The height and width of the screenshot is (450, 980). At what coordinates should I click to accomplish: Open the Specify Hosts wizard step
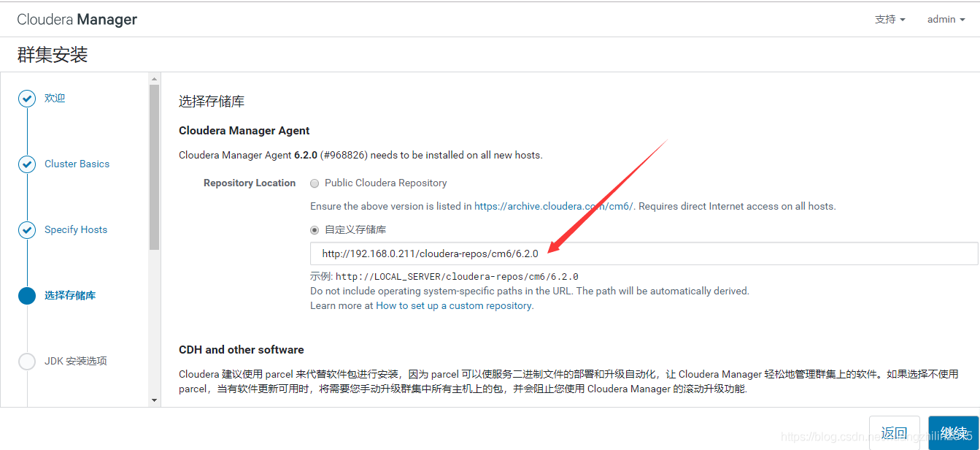click(x=76, y=229)
